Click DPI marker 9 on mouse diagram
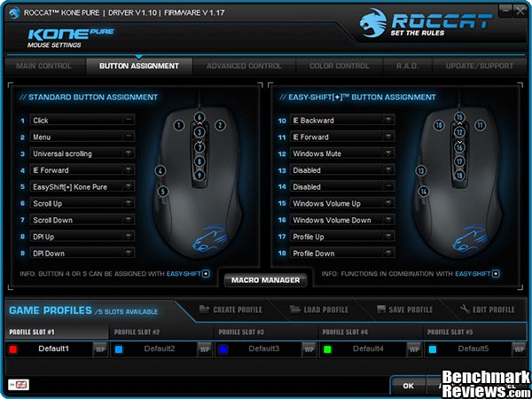532x399 pixels. [x=199, y=175]
